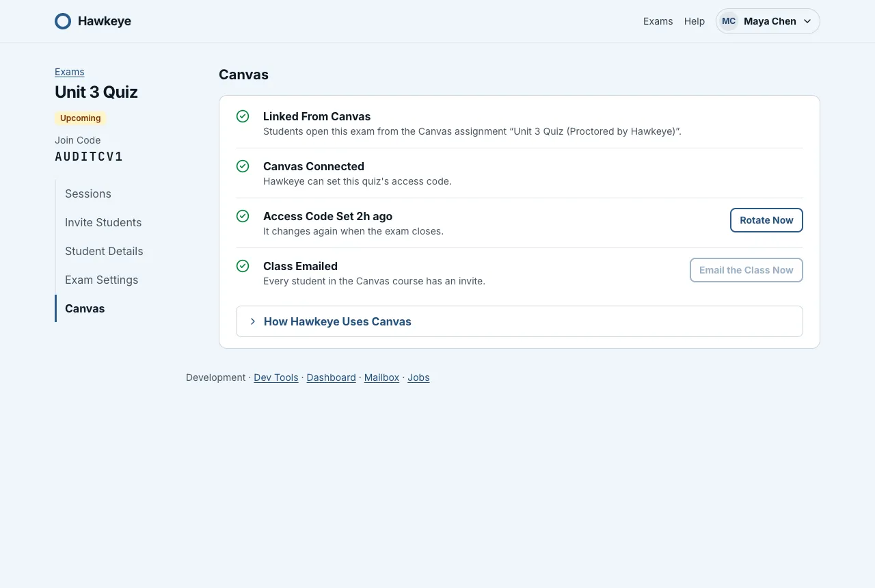Select the Canvas sidebar item

[x=85, y=308]
